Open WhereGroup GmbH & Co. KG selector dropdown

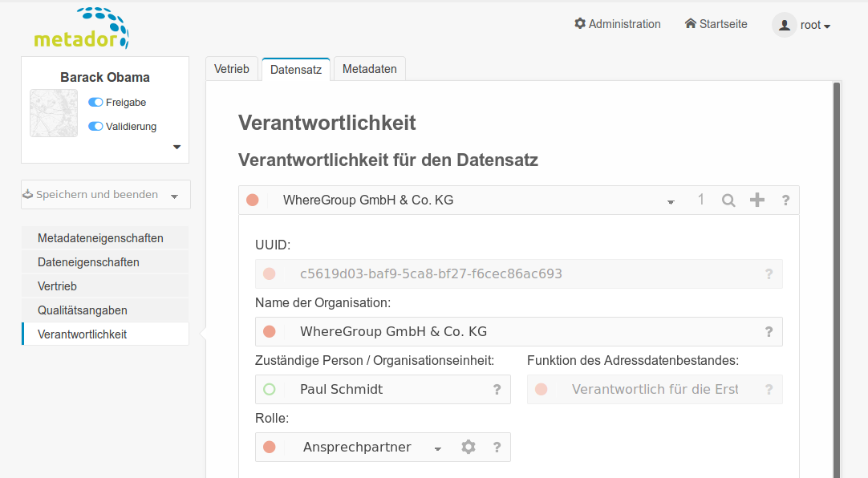[x=671, y=202]
